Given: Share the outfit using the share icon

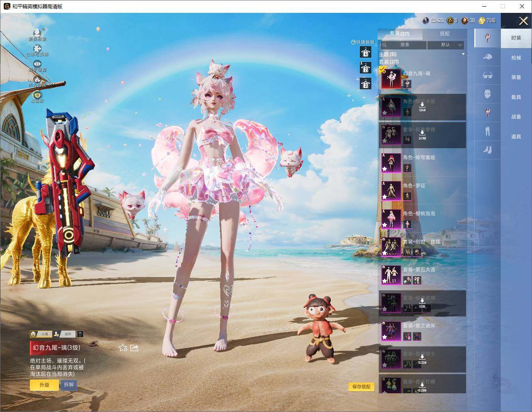Looking at the screenshot, I should pos(134,348).
